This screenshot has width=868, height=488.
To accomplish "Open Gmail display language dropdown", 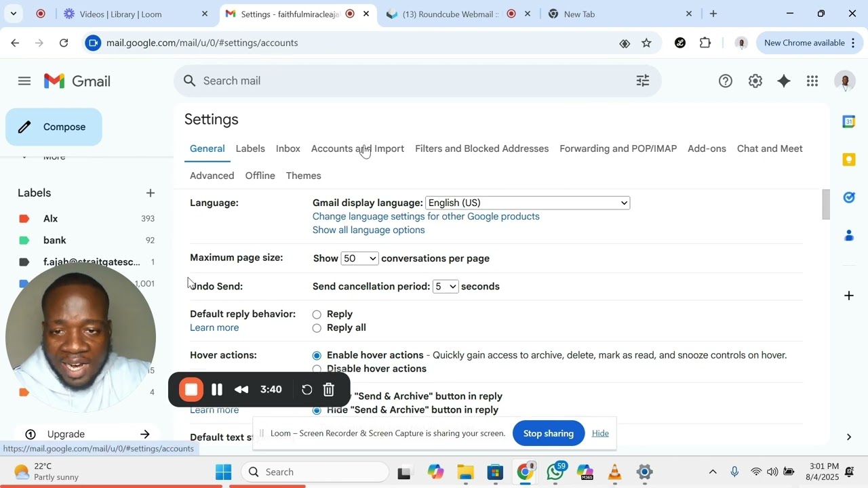I will (x=528, y=203).
